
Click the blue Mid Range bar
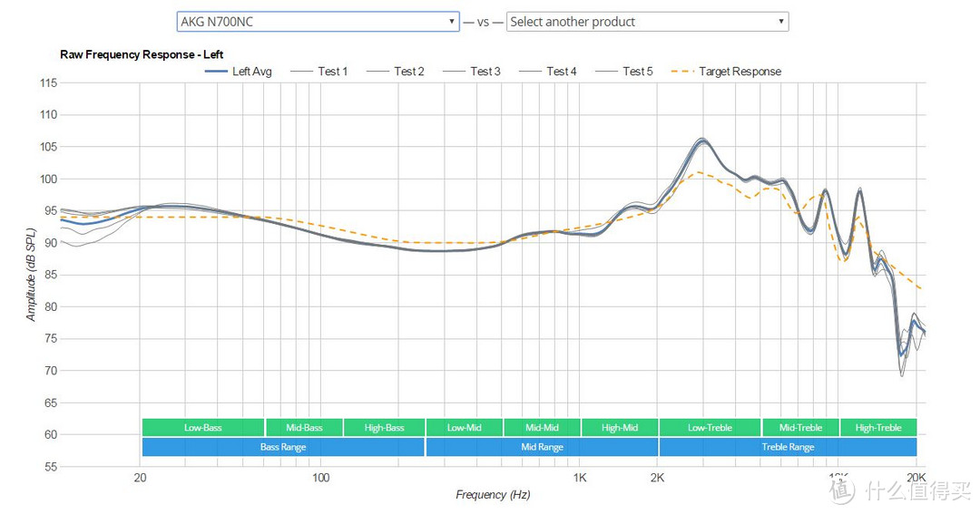(x=542, y=447)
